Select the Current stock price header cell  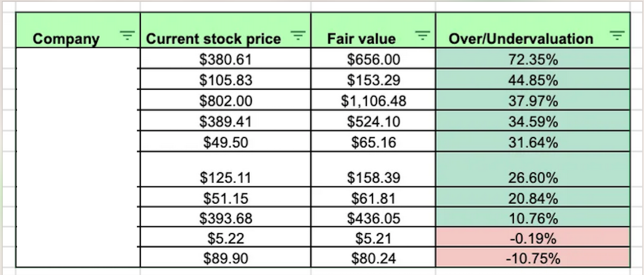(215, 38)
